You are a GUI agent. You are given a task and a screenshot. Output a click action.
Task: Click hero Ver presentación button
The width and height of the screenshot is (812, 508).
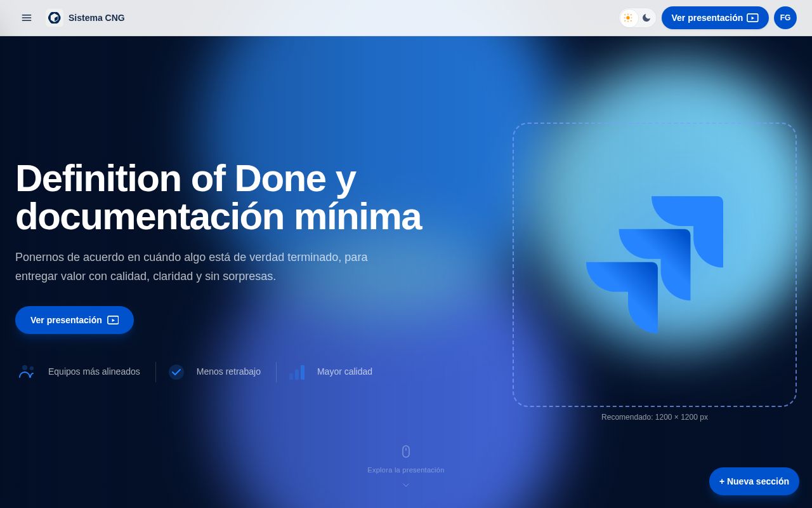click(74, 320)
